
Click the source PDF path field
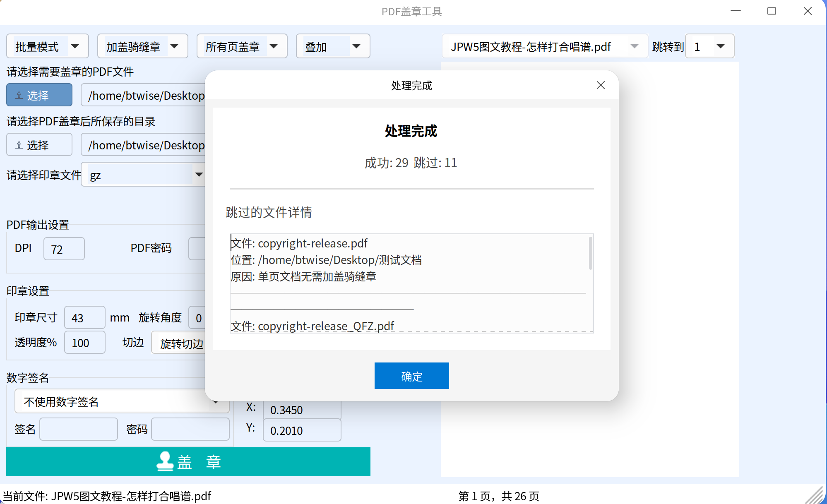tap(143, 95)
